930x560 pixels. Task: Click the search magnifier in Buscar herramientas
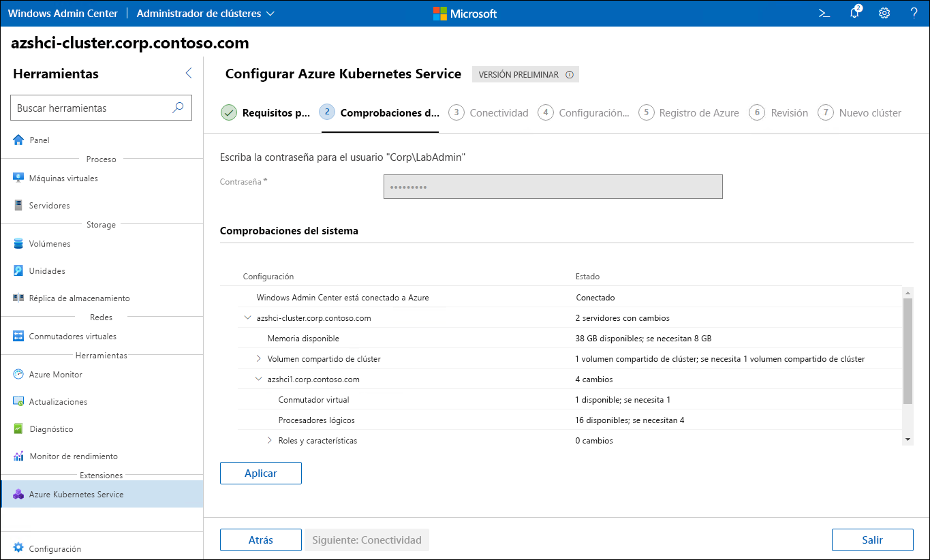(x=178, y=108)
